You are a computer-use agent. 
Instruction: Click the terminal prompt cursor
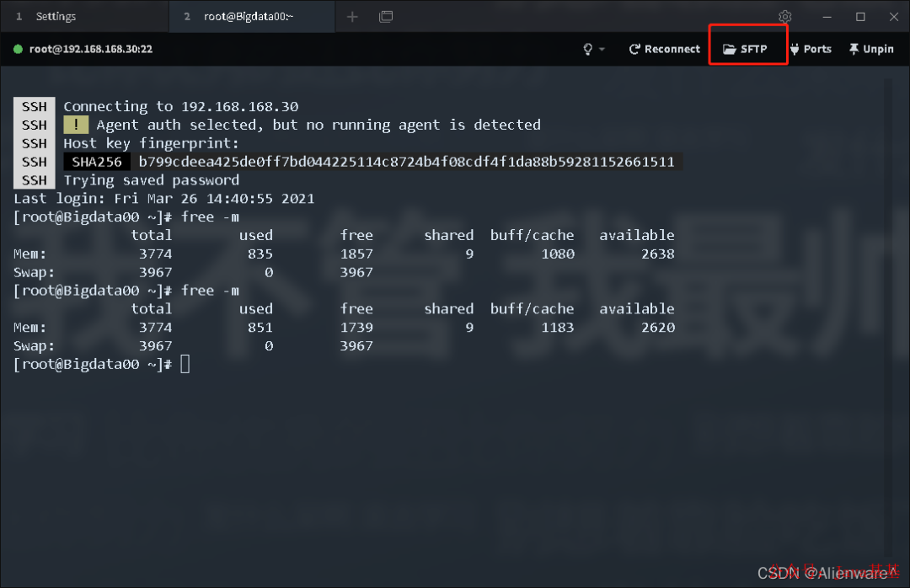[185, 363]
